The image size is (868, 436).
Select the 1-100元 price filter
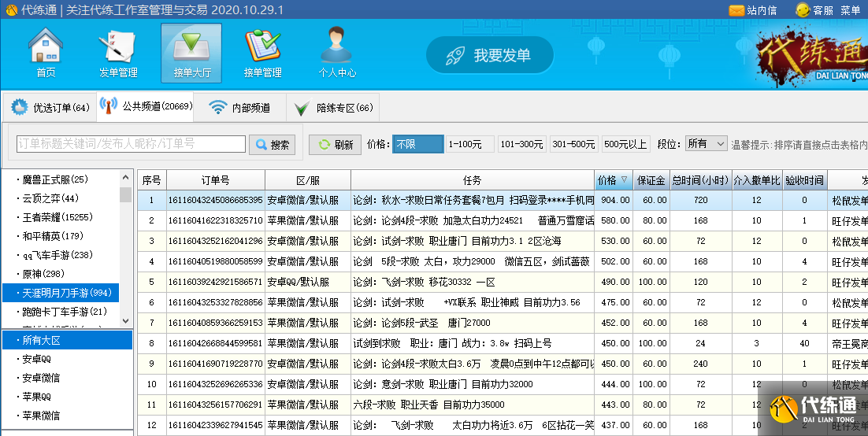[470, 144]
